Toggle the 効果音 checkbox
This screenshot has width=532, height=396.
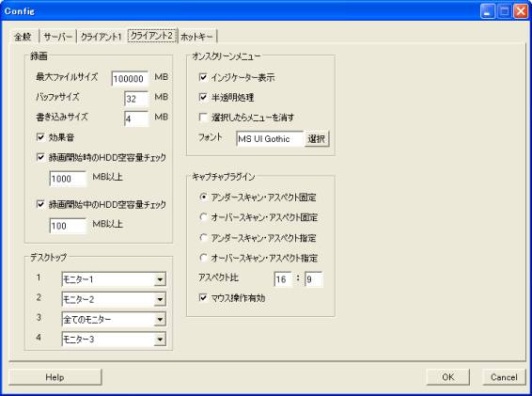coord(40,137)
